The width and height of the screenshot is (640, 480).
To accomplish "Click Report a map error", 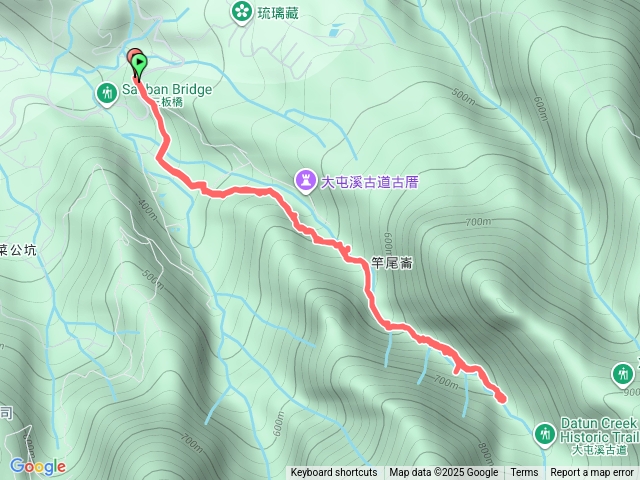I will coord(591,473).
